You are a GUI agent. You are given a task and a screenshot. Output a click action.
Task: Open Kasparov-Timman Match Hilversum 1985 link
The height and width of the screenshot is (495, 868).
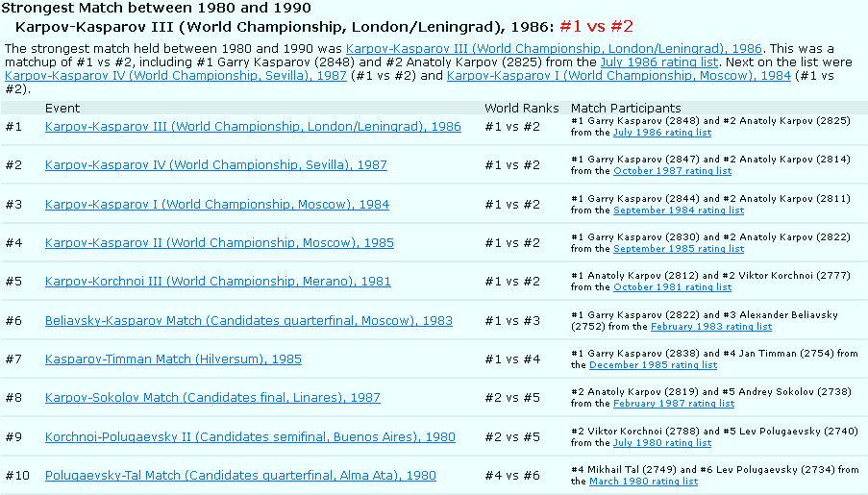[x=173, y=359]
